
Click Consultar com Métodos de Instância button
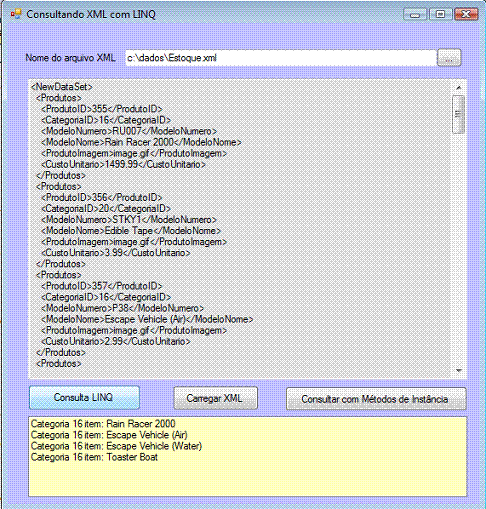click(376, 399)
